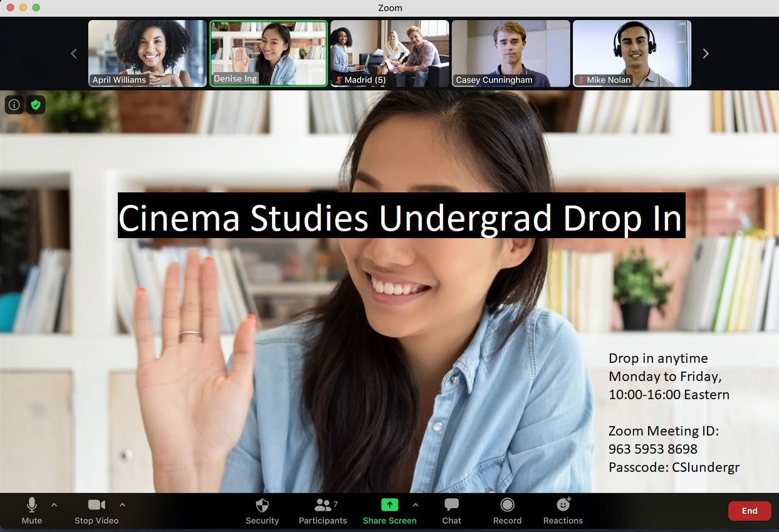
Task: Open video options arrow next to Stop Video
Action: (122, 504)
